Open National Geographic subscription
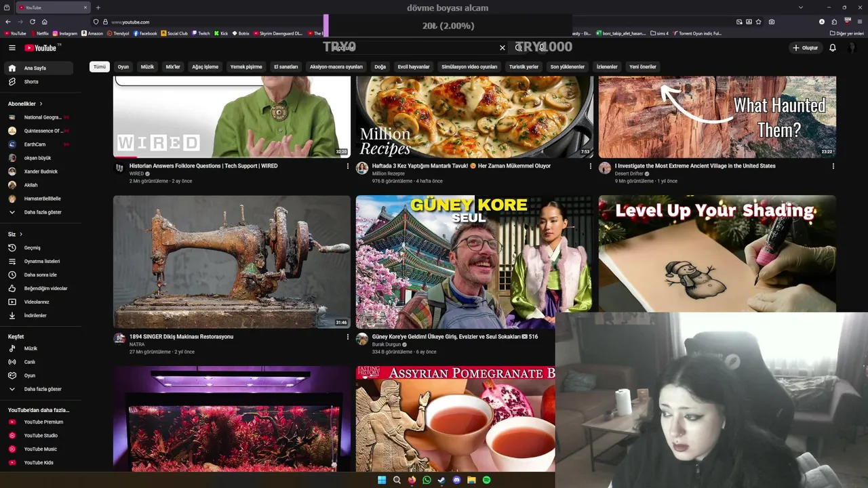The height and width of the screenshot is (488, 868). (37, 117)
